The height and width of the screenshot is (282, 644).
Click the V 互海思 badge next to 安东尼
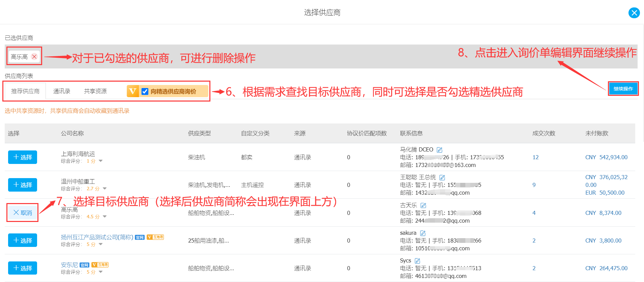point(100,265)
